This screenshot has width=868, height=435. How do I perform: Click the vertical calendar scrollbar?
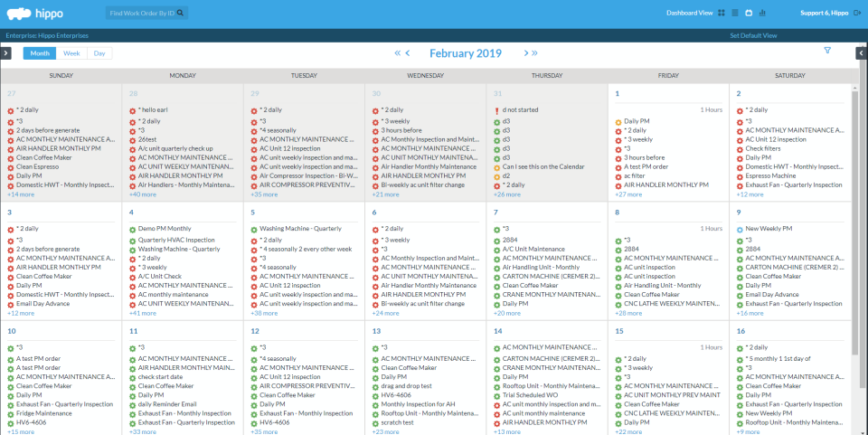(x=855, y=222)
